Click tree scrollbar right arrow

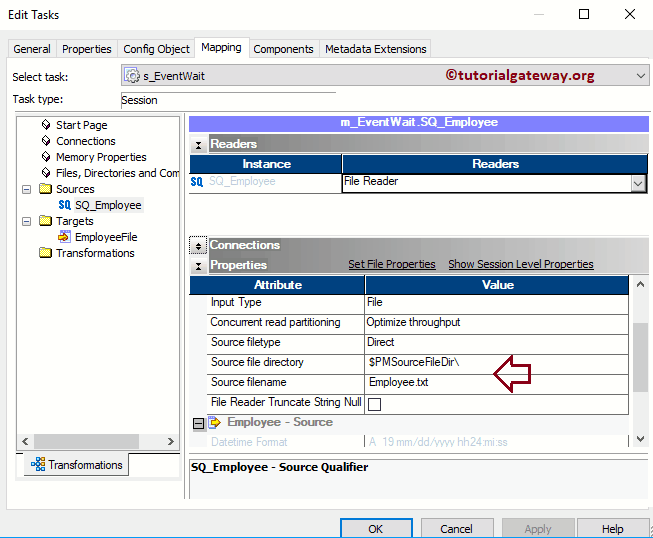pos(171,441)
